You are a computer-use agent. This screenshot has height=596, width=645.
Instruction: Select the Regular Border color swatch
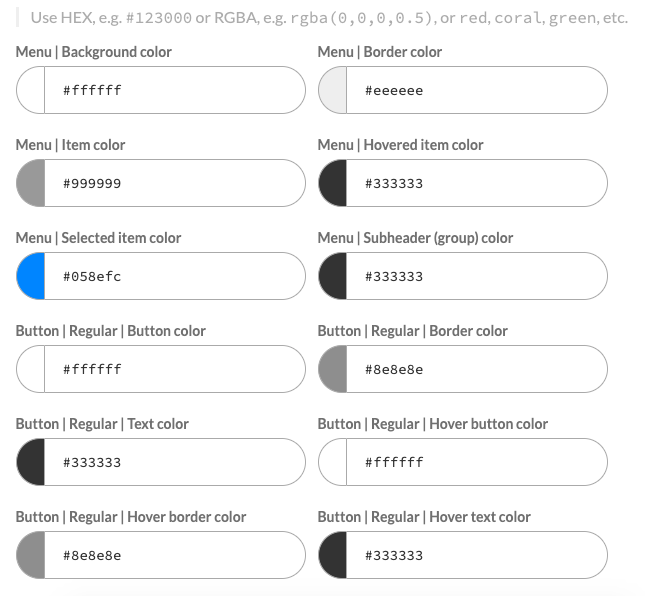click(334, 369)
